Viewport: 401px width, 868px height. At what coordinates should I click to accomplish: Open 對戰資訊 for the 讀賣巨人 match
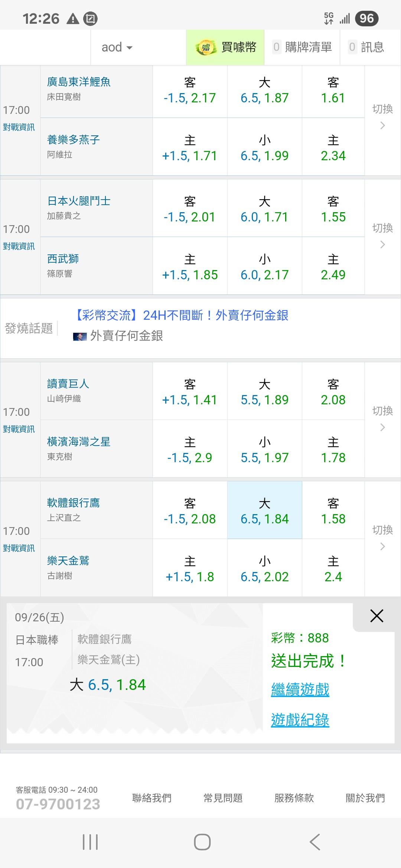pyautogui.click(x=19, y=429)
